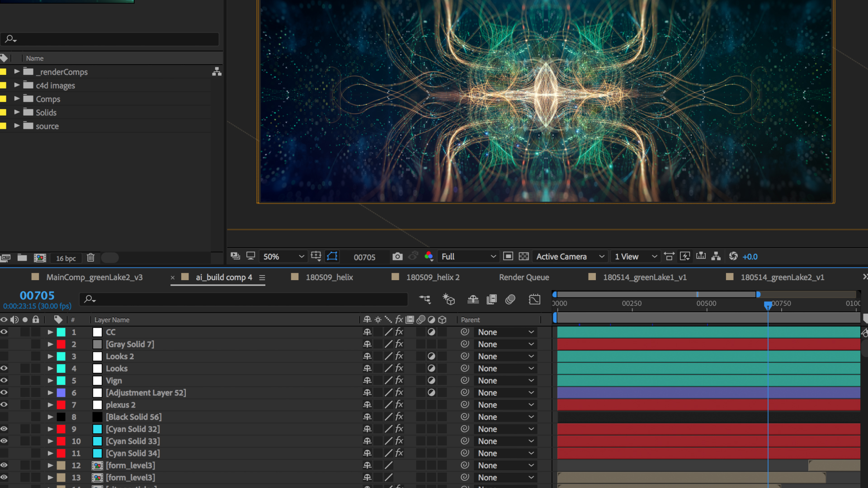Toggle the fast previews region icon
This screenshot has width=868, height=488.
(x=685, y=257)
